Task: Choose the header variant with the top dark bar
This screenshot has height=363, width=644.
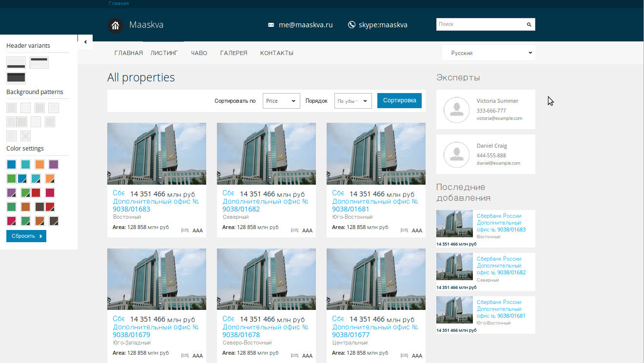Action: click(39, 63)
